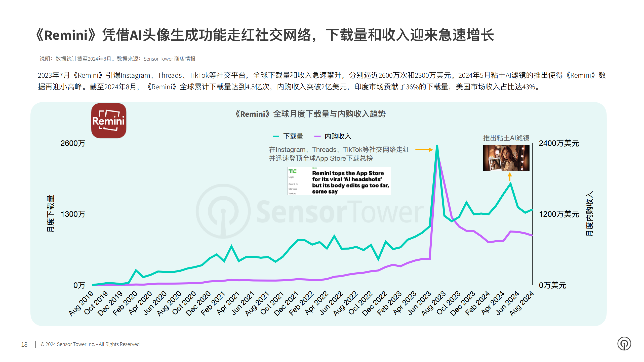The image size is (644, 362).
Task: Click the Feb 2024 x-axis label
Action: pos(477,303)
